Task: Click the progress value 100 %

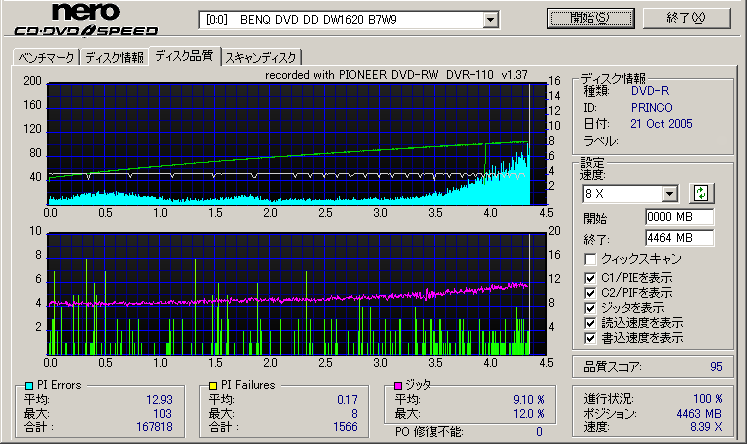Action: [x=707, y=398]
